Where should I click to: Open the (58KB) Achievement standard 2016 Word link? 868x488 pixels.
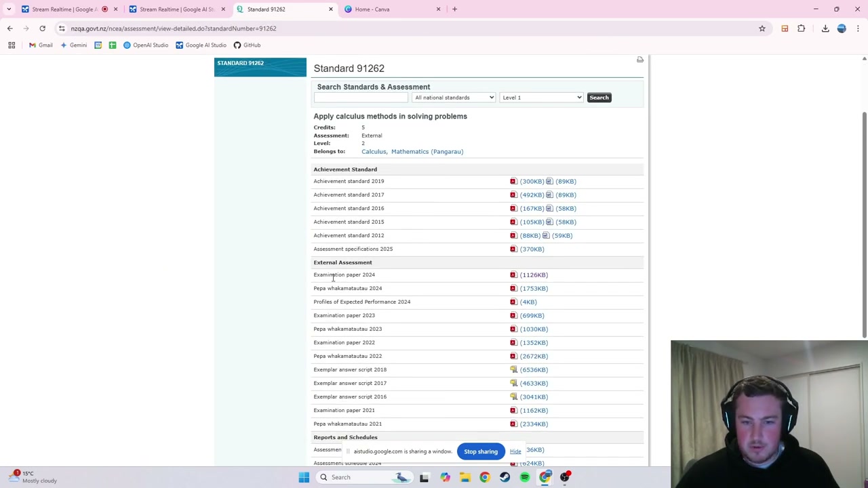tap(566, 208)
